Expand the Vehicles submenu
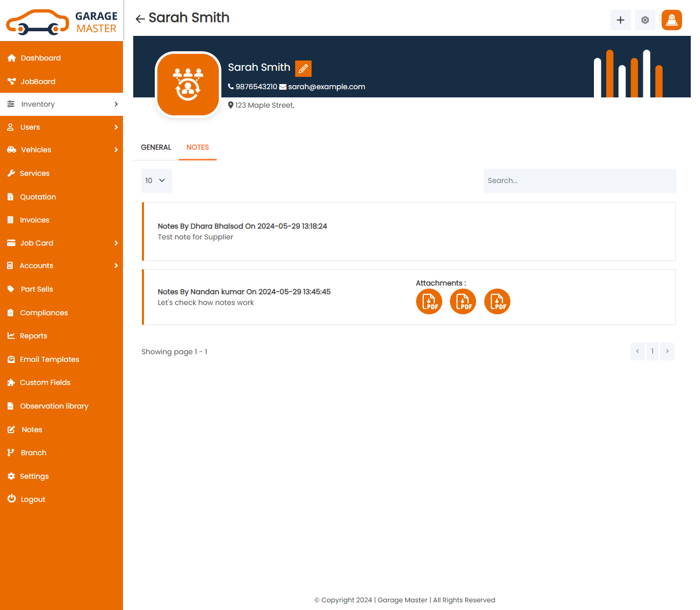Screen dimensions: 700x610 (36, 150)
